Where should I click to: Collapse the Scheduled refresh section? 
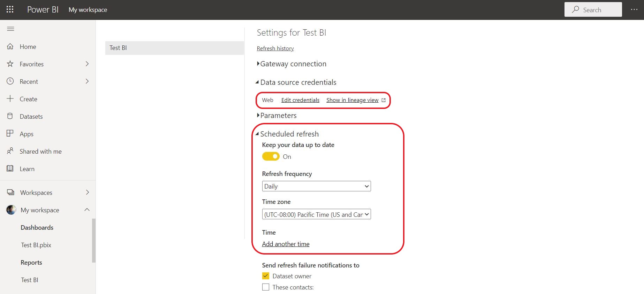point(257,134)
